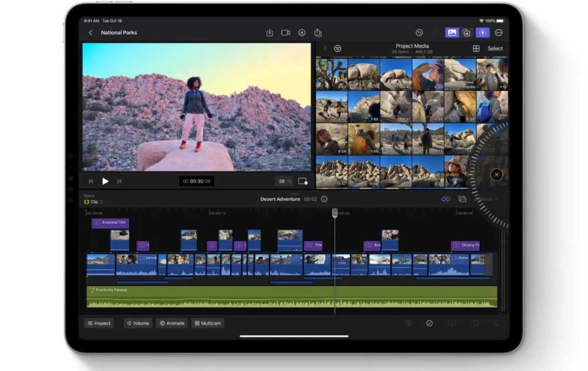Image resolution: width=588 pixels, height=371 pixels.
Task: Close the jog wheel with X button
Action: tap(496, 175)
